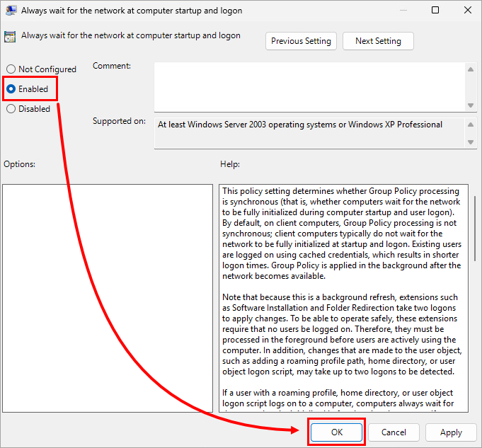Click the policy setting icon beside the heading

tap(10, 37)
